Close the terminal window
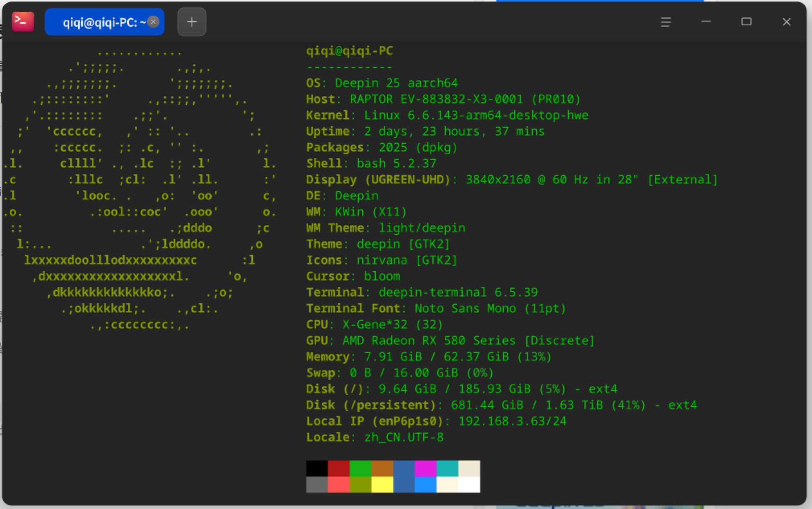 click(x=787, y=22)
